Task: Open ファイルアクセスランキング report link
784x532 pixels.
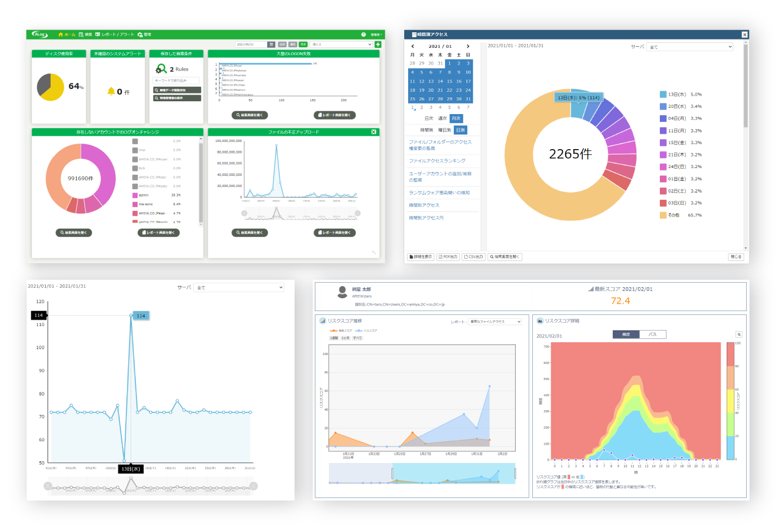Action: (437, 161)
